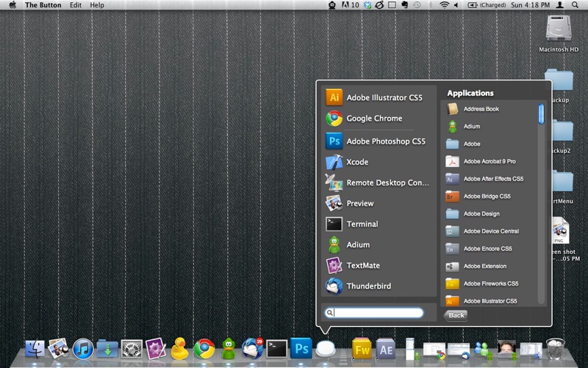Open System Preferences in the Dock
Viewport: 588px width, 368px height.
pos(132,349)
